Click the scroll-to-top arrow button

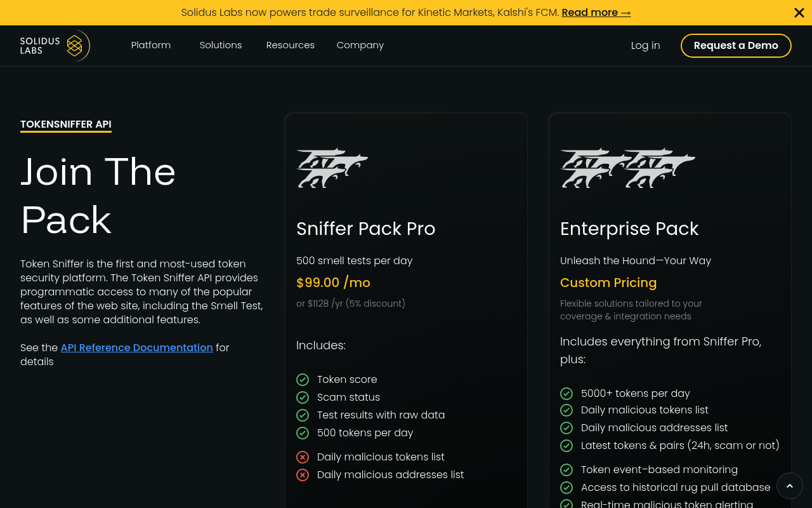pyautogui.click(x=790, y=486)
